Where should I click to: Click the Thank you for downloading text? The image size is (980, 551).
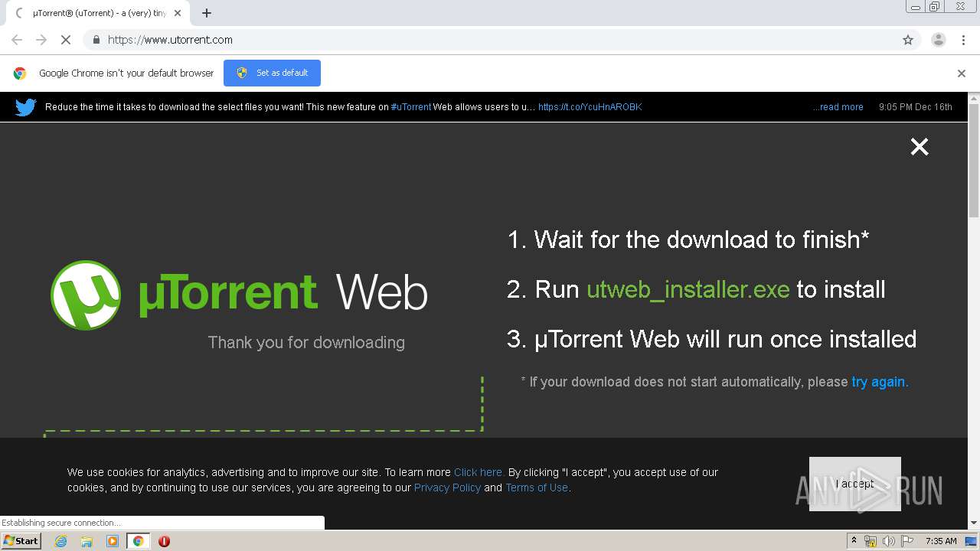tap(306, 342)
